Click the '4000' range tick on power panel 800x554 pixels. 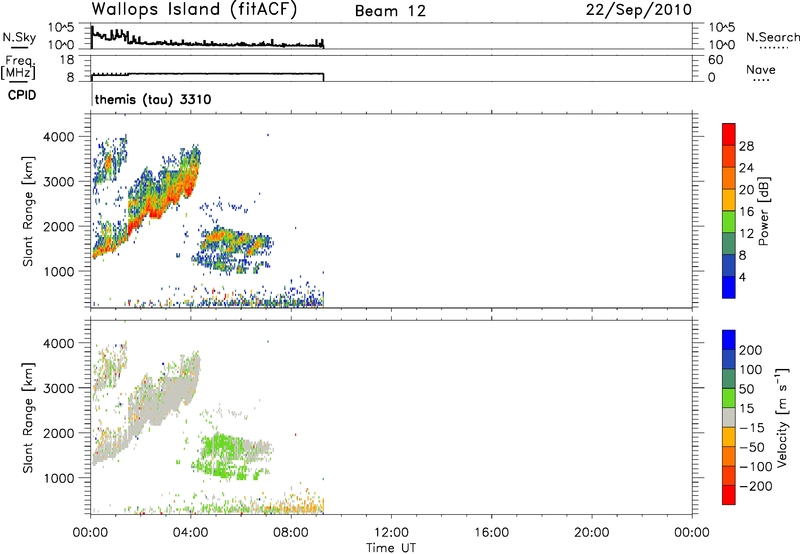58,137
